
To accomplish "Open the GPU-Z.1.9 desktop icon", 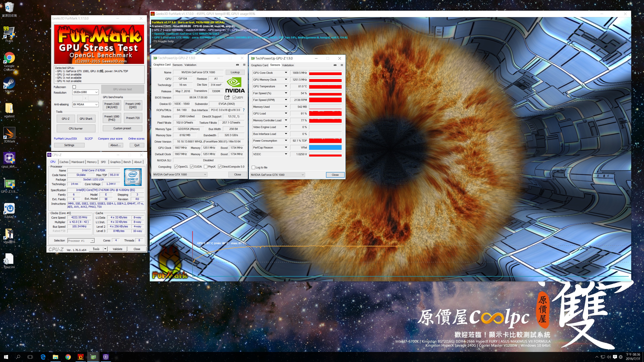I will click(x=9, y=186).
